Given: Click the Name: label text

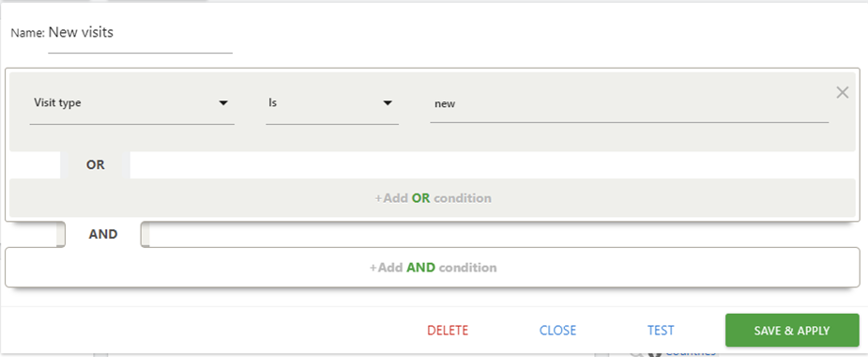Looking at the screenshot, I should [27, 34].
